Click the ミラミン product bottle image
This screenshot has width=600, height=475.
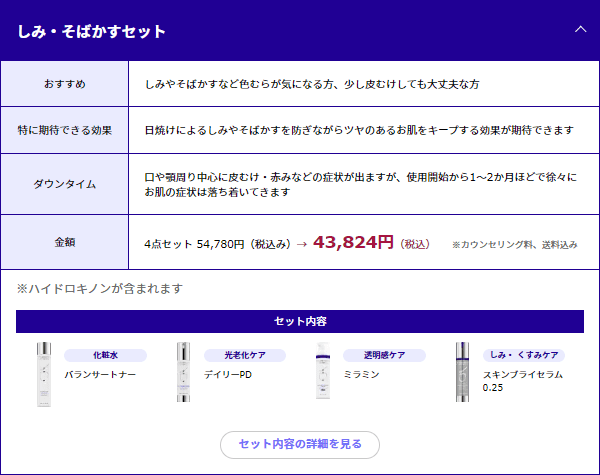pyautogui.click(x=322, y=373)
